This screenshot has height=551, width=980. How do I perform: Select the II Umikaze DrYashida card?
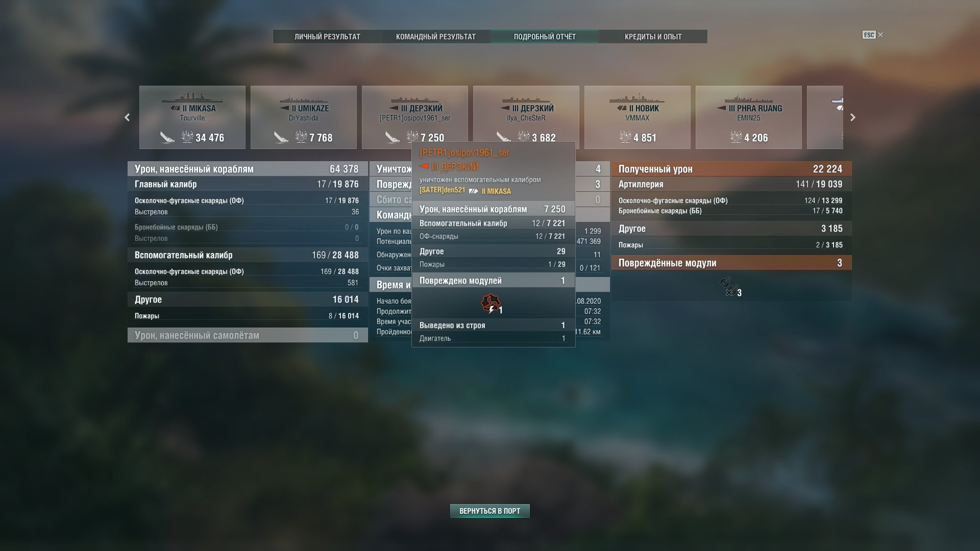tap(304, 117)
